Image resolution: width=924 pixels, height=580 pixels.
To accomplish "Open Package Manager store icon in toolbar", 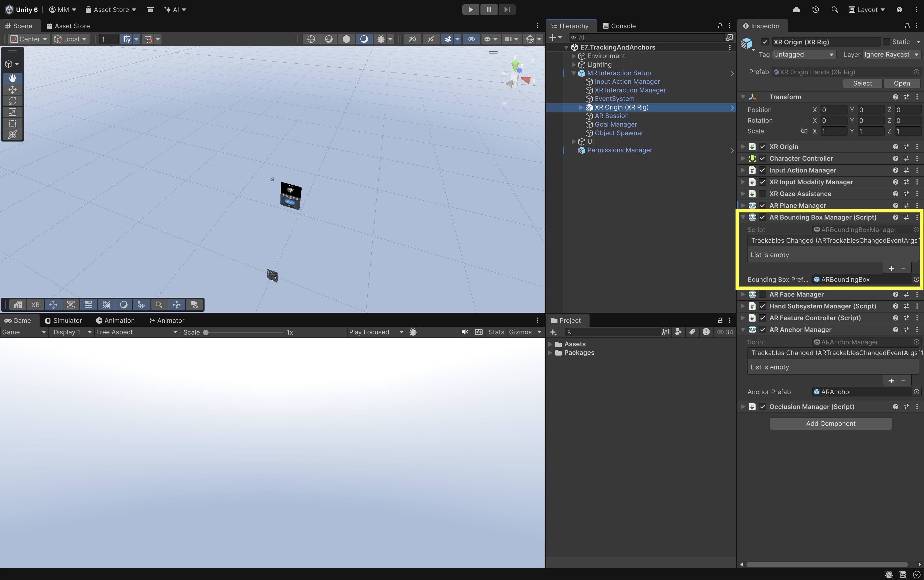I will (150, 10).
